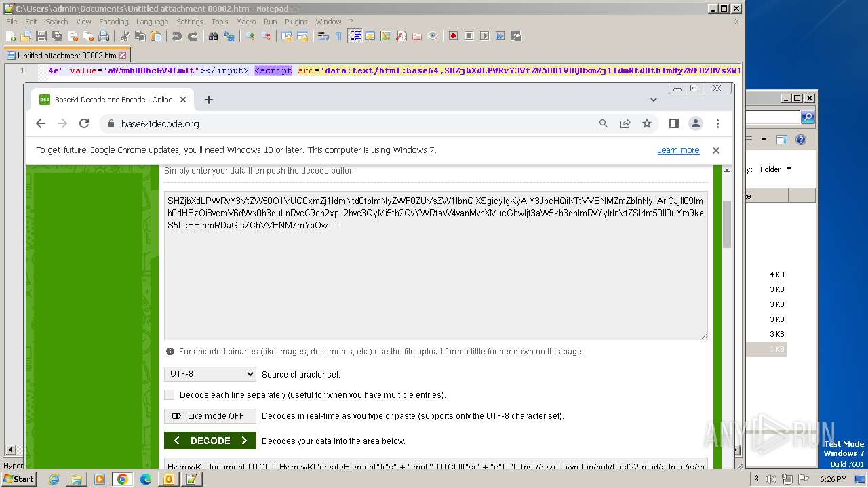Click the Playback macro icon
The height and width of the screenshot is (488, 868).
click(485, 36)
